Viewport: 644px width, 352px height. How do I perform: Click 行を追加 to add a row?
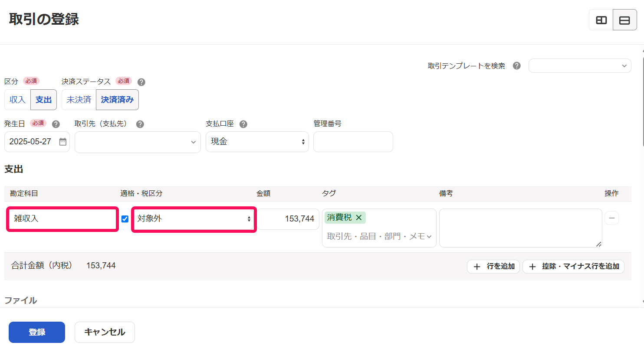click(x=493, y=267)
